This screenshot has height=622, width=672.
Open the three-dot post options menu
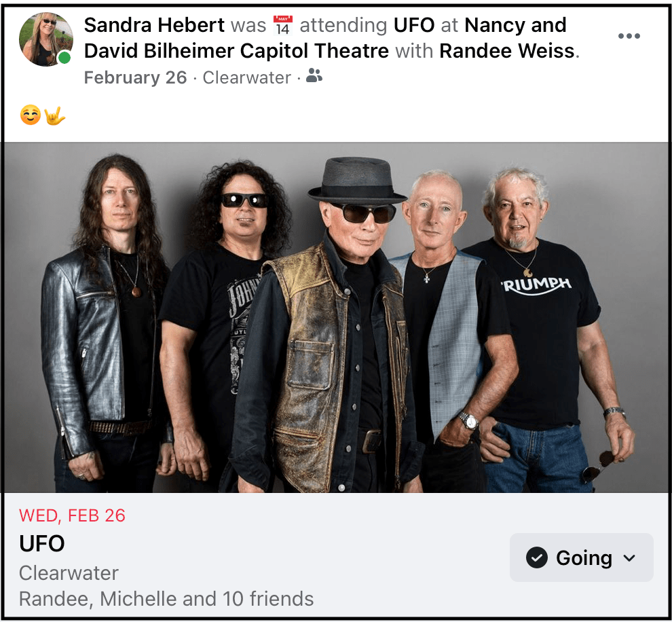[x=629, y=36]
